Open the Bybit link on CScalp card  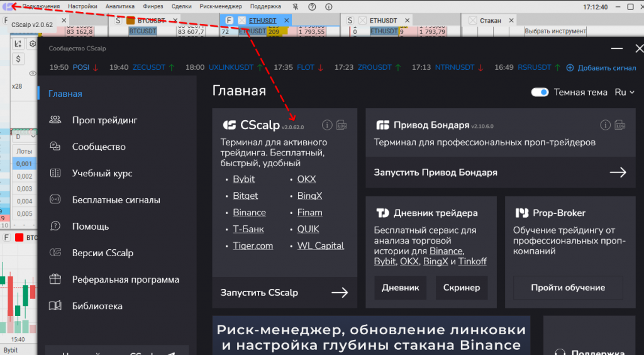click(x=244, y=179)
